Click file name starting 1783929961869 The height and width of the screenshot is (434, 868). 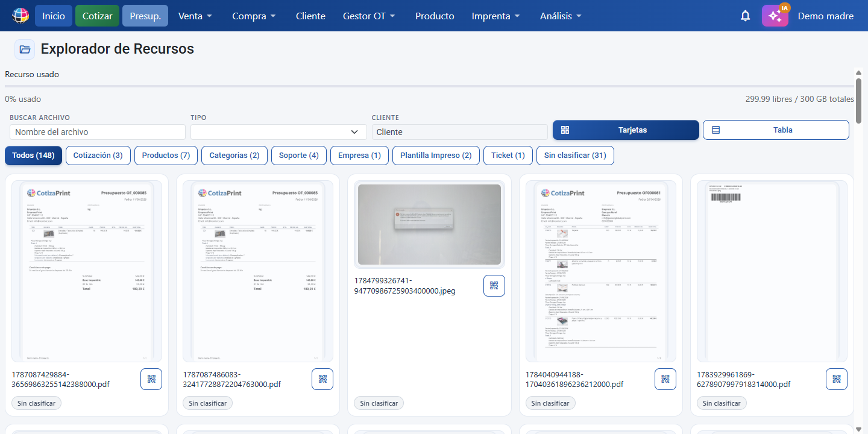[743, 379]
